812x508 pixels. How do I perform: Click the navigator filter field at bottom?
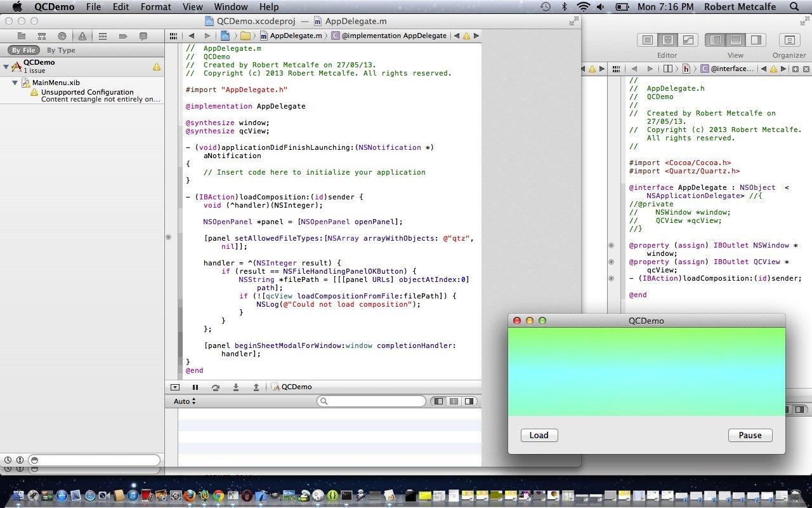click(x=95, y=460)
